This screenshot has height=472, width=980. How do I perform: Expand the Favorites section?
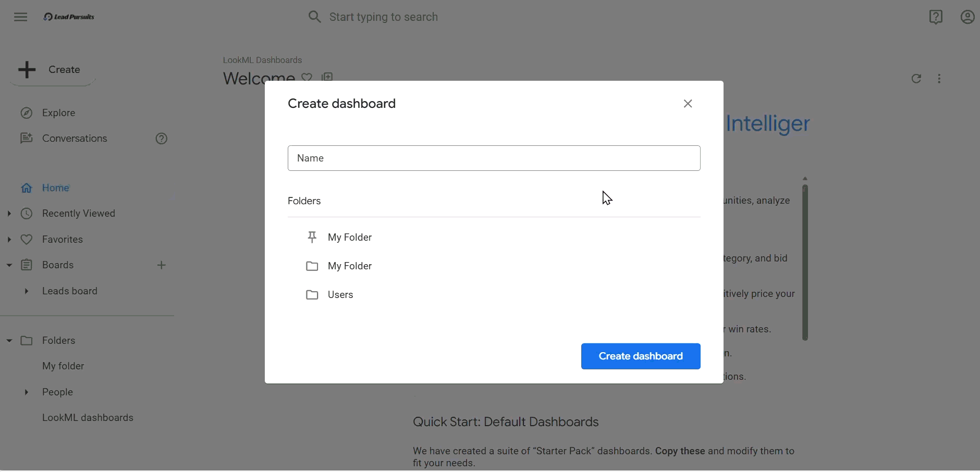pos(9,240)
